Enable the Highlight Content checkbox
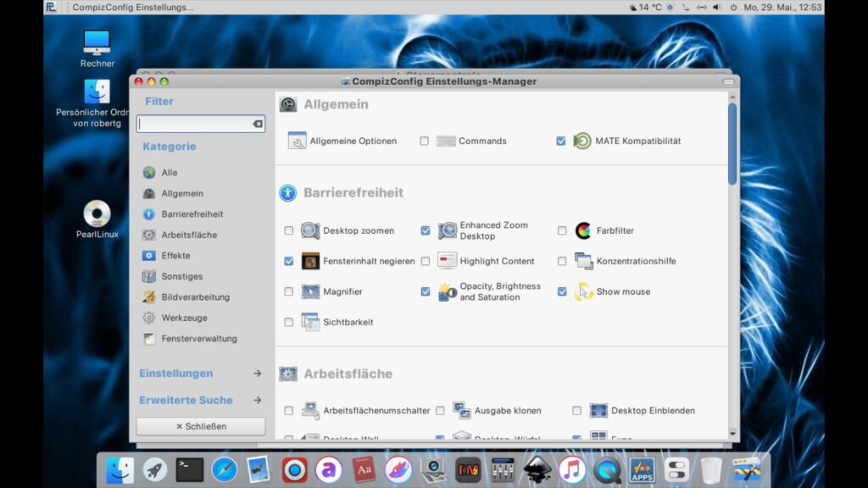868x488 pixels. 426,261
